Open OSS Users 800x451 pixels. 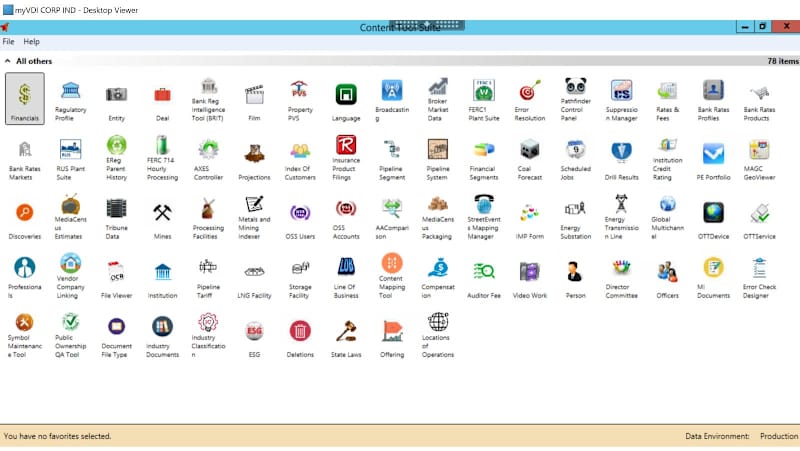point(300,222)
